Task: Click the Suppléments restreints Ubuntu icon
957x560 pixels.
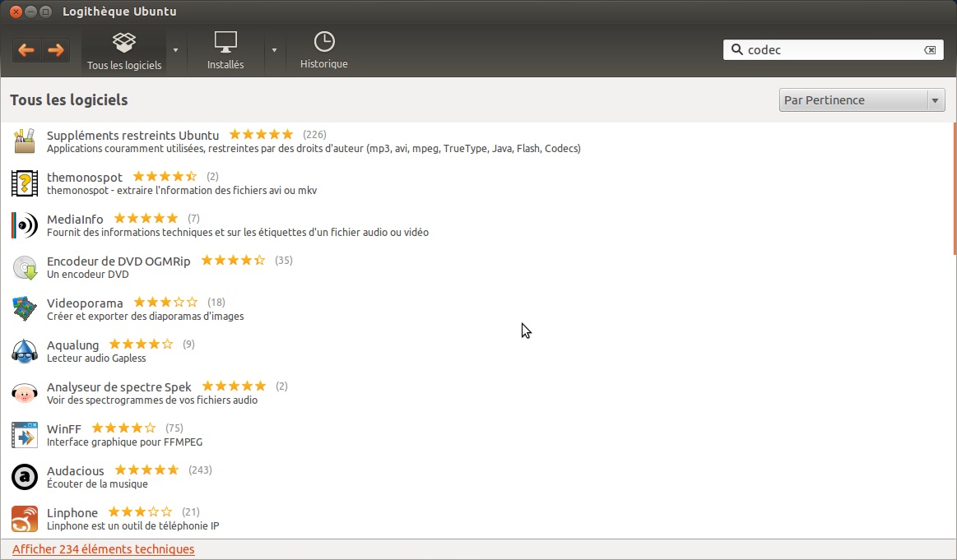Action: [25, 141]
